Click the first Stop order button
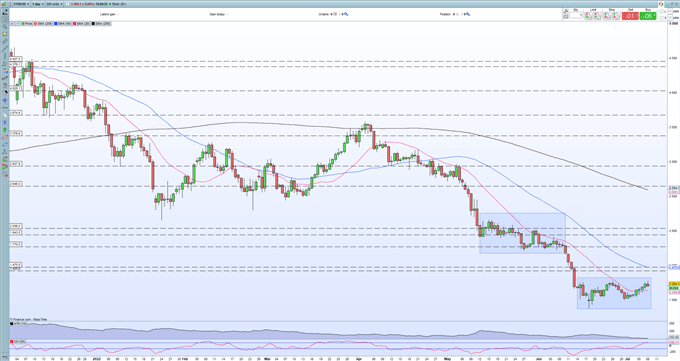The image size is (680, 361). pyautogui.click(x=607, y=16)
